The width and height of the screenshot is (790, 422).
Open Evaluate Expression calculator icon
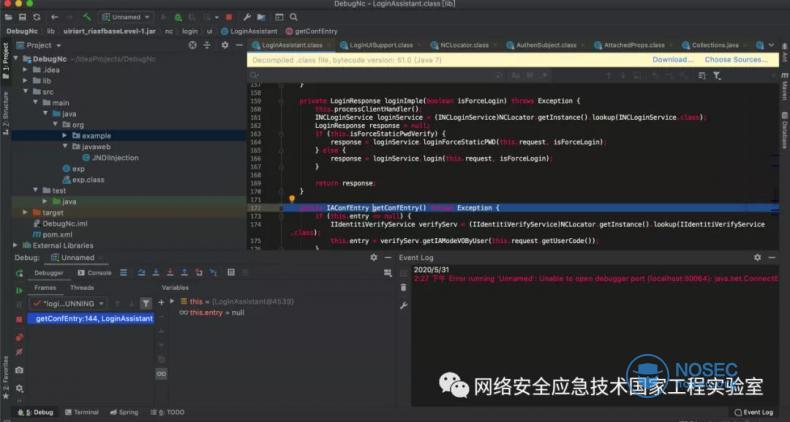click(x=231, y=272)
